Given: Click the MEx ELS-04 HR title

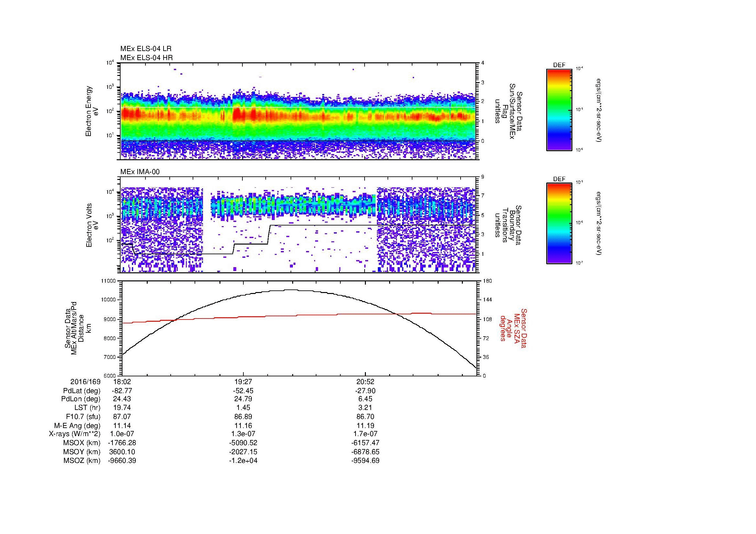Looking at the screenshot, I should [146, 58].
